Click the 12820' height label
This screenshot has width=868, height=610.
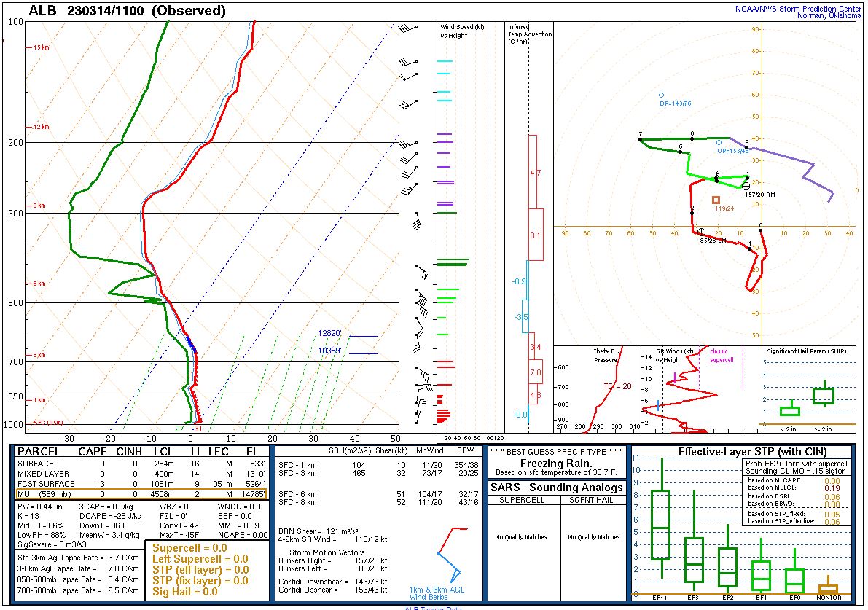329,333
